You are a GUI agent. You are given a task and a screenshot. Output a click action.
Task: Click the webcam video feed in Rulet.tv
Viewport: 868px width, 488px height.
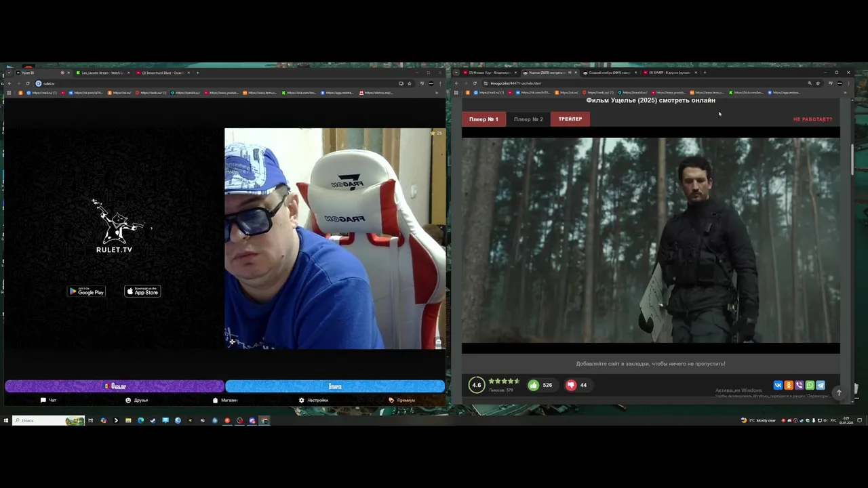point(335,239)
